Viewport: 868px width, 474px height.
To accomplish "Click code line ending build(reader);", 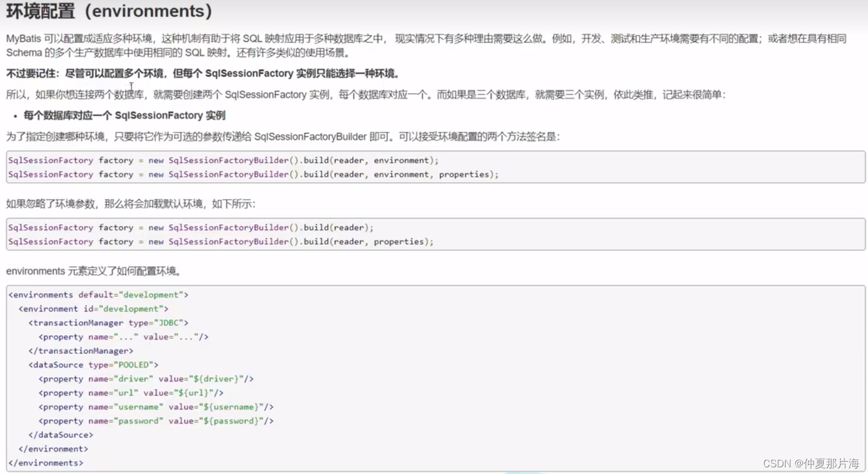I will [191, 227].
